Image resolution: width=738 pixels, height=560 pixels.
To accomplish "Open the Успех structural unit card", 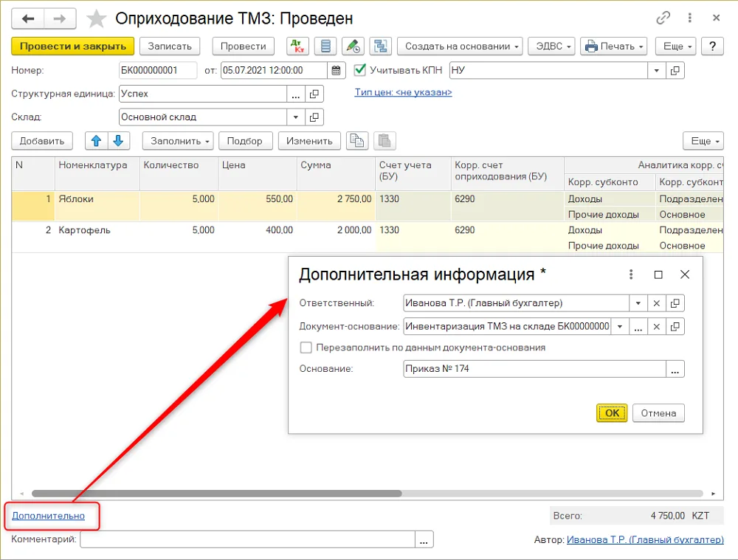I will click(314, 94).
